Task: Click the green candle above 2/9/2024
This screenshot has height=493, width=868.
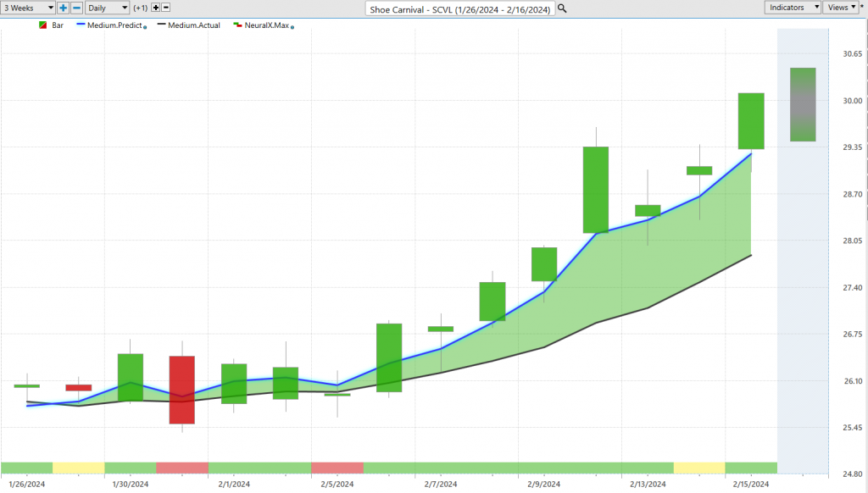Action: (x=544, y=264)
